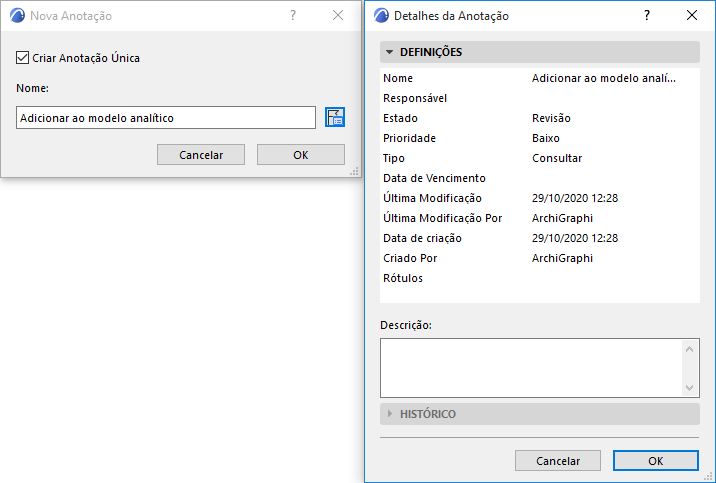Image resolution: width=716 pixels, height=483 pixels.
Task: Open annotation details icon beside Nome field
Action: point(335,118)
